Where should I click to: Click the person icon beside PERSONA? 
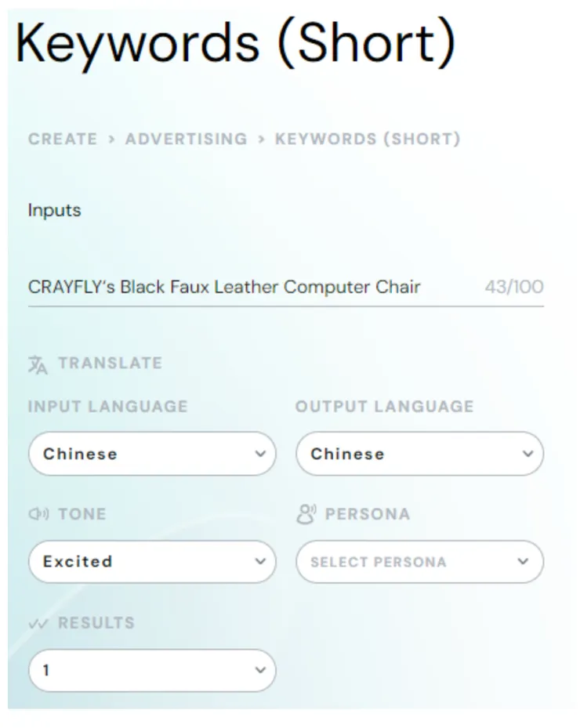tap(306, 514)
